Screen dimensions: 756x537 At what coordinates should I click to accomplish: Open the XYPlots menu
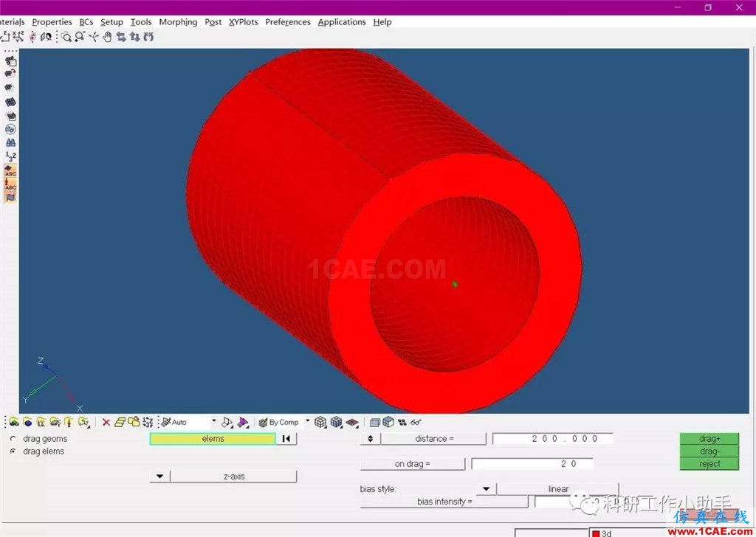[x=243, y=22]
